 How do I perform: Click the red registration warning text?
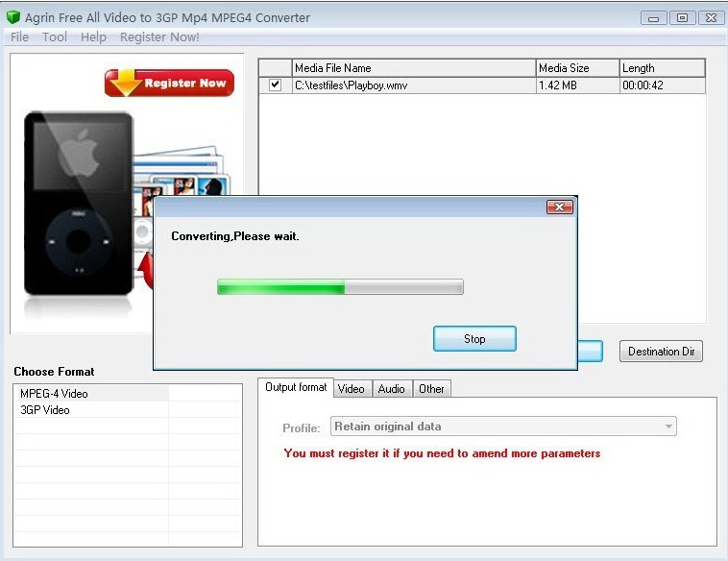click(x=442, y=453)
